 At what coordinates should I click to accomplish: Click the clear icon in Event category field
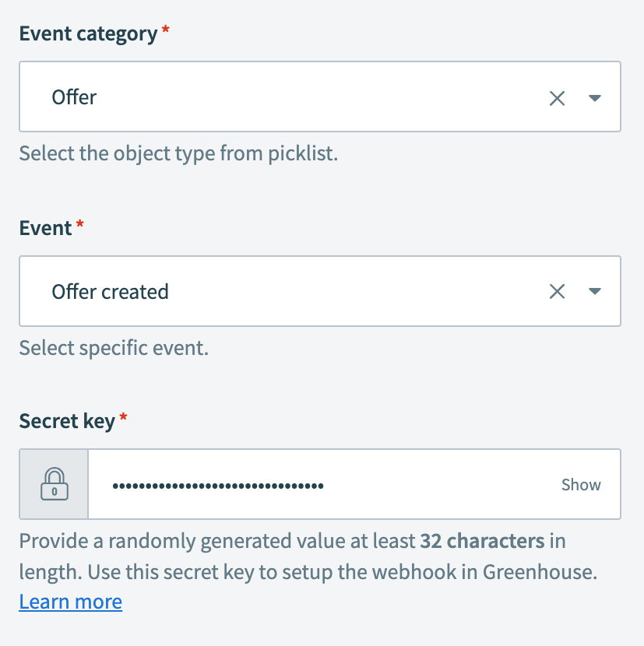[557, 97]
